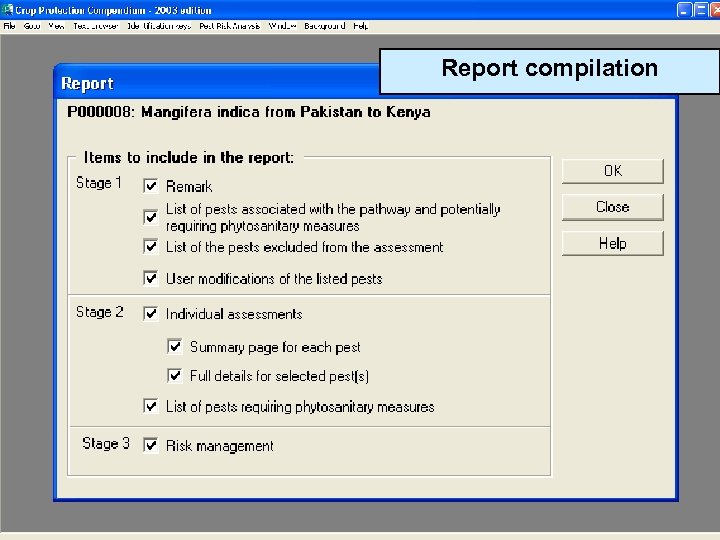Screen dimensions: 720x540
Task: Uncheck List of pests requiring phytosanitary measures
Action: tap(151, 406)
